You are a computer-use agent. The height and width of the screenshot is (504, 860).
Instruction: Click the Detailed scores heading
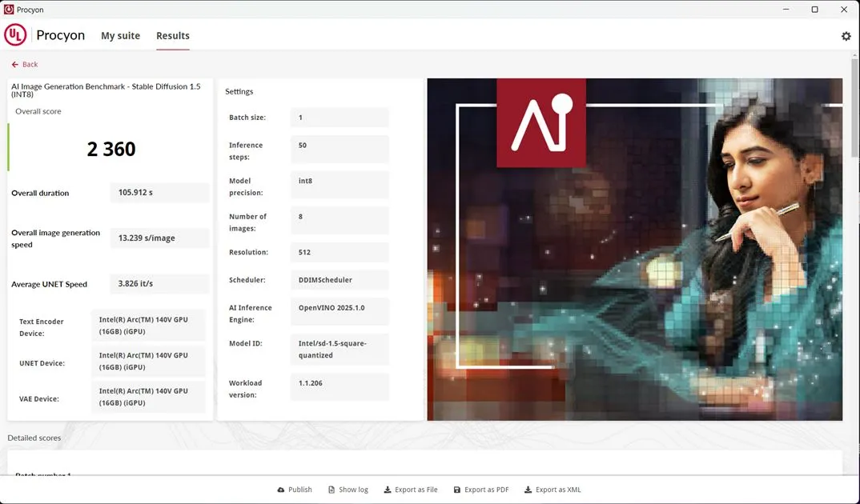tap(34, 438)
